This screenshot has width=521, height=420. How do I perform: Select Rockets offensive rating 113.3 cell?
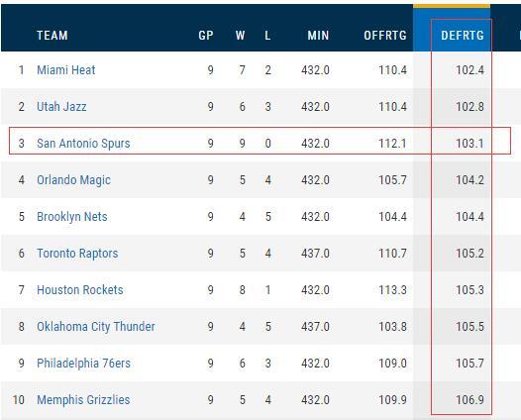[392, 290]
